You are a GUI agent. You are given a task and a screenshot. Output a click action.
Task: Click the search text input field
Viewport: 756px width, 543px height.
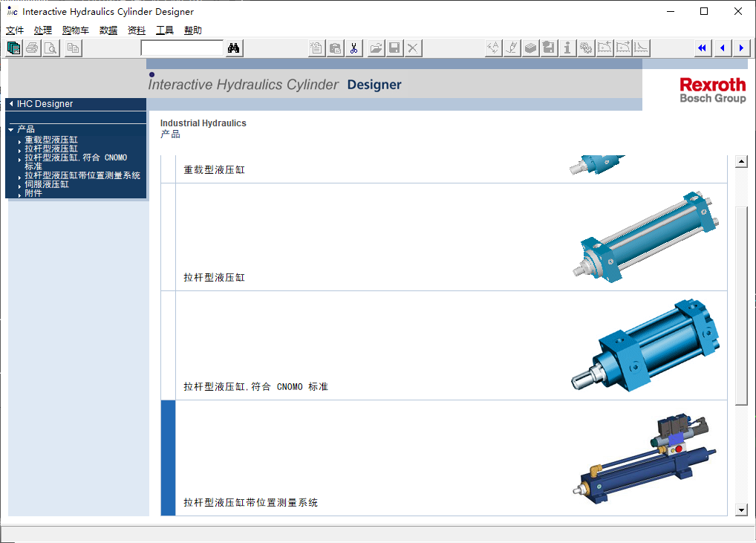tap(182, 48)
